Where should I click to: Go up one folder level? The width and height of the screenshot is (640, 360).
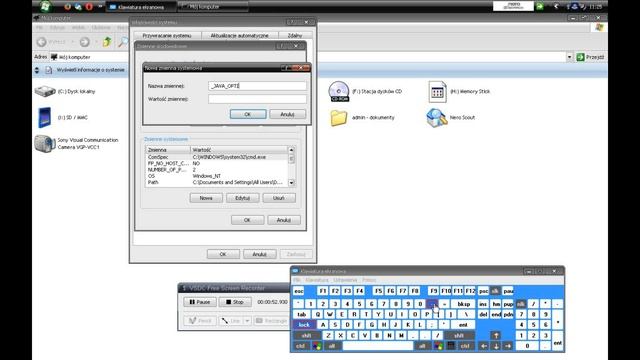[107, 42]
